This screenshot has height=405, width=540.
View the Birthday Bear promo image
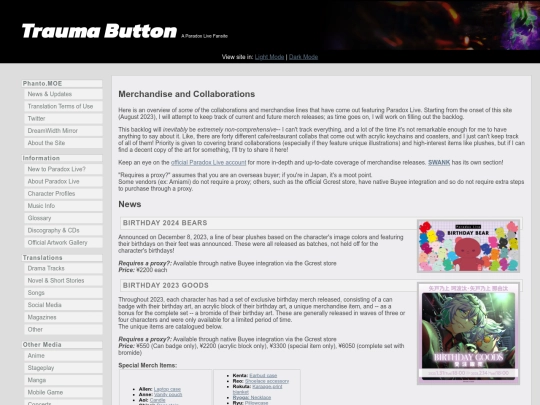(x=468, y=246)
